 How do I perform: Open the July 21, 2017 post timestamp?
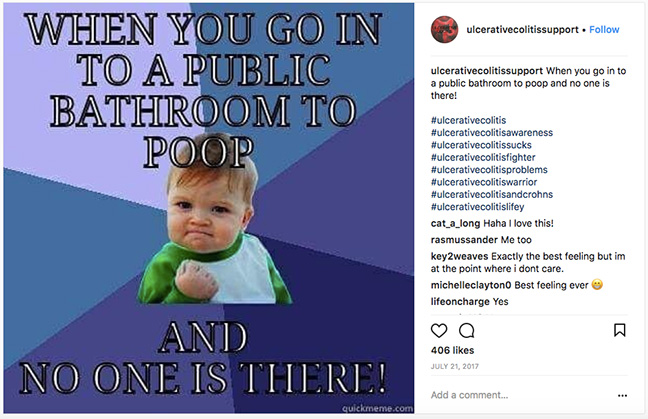coord(455,367)
